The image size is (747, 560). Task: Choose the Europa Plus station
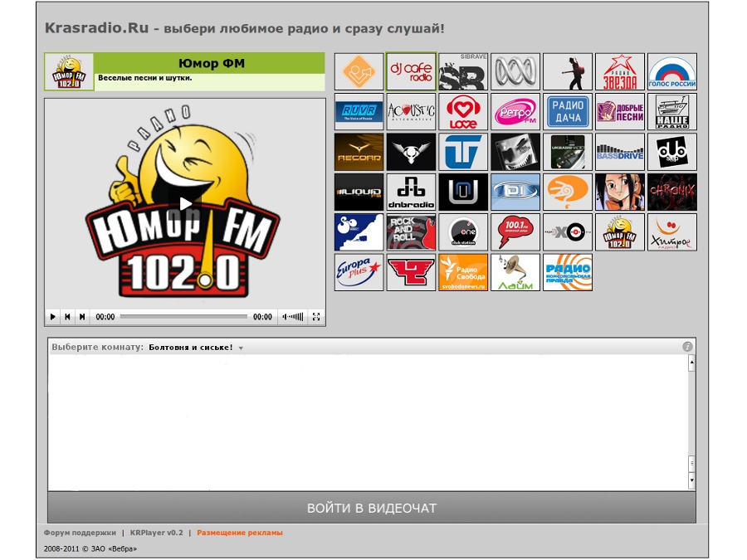tap(359, 272)
